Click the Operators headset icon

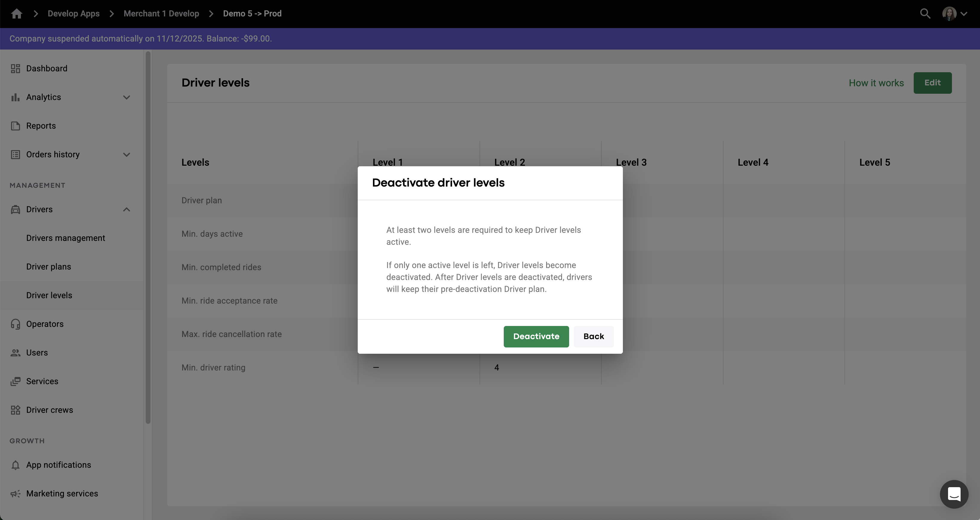coord(15,324)
